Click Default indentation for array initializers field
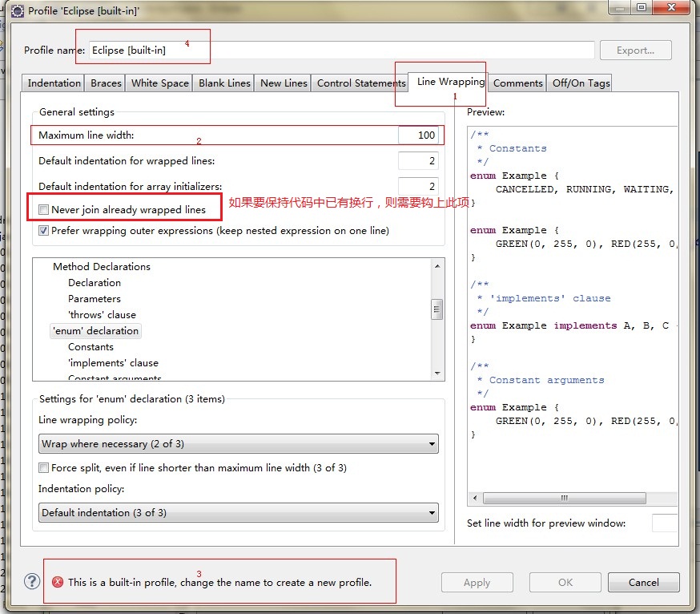This screenshot has height=614, width=700. click(x=418, y=186)
